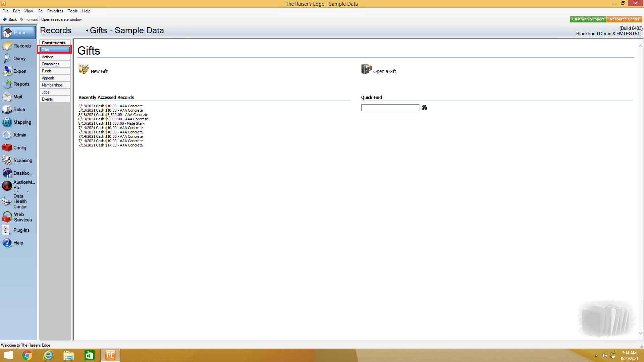Select the Reports pie chart icon
The width and height of the screenshot is (644, 362).
click(x=7, y=84)
